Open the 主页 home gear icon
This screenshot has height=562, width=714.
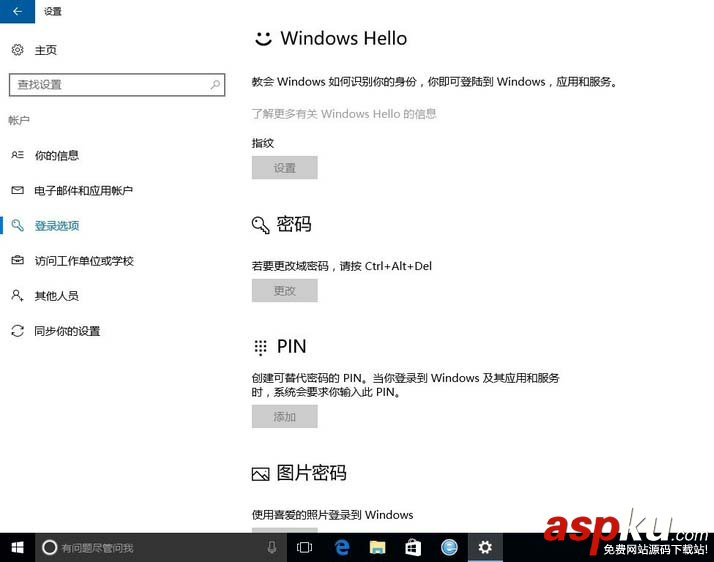pyautogui.click(x=17, y=50)
